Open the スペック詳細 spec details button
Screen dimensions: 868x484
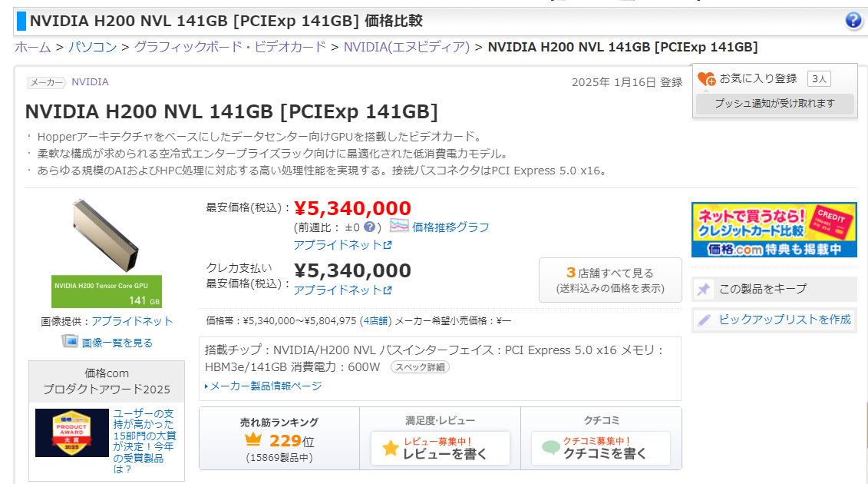point(420,367)
